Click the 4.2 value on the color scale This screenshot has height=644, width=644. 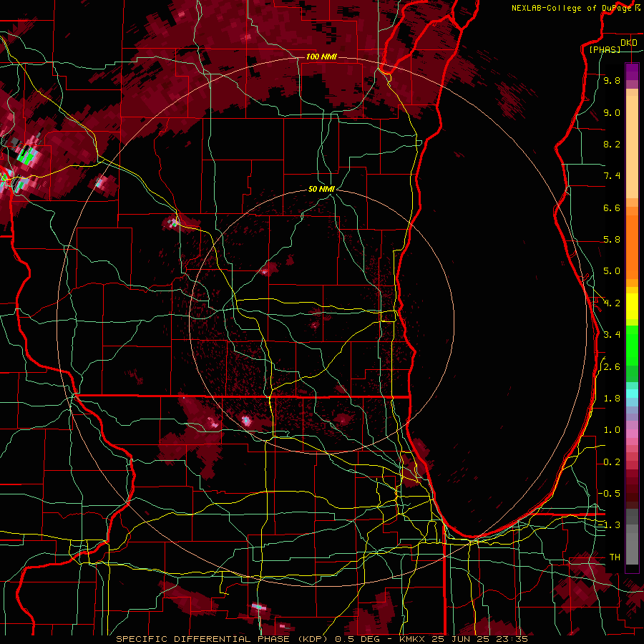click(612, 303)
